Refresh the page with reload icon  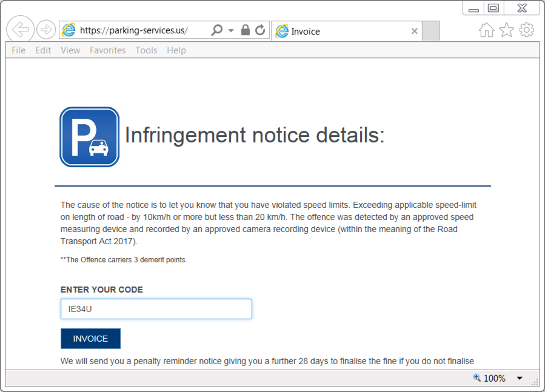click(x=260, y=30)
